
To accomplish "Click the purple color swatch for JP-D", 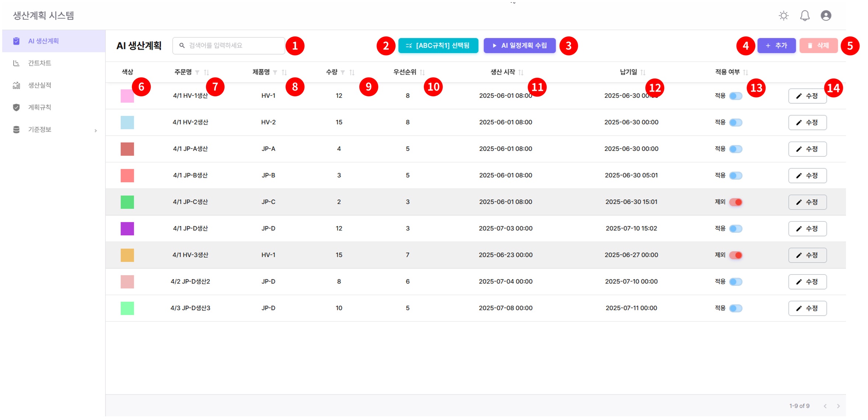I will (127, 229).
